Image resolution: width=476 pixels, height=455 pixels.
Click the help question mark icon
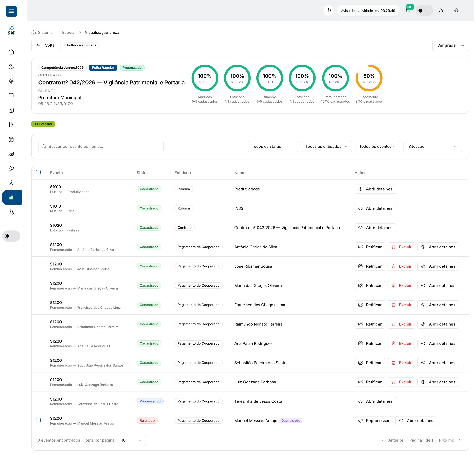point(328,10)
